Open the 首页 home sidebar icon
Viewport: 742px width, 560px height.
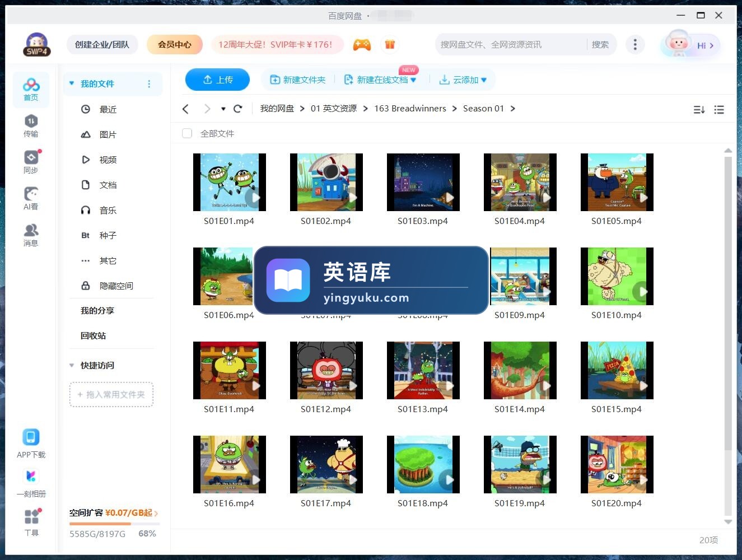click(x=31, y=90)
